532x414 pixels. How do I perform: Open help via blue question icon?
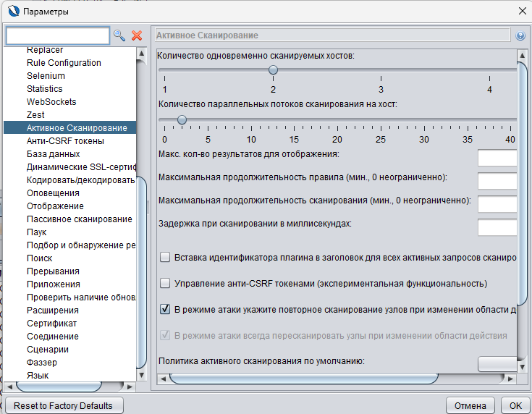point(520,35)
